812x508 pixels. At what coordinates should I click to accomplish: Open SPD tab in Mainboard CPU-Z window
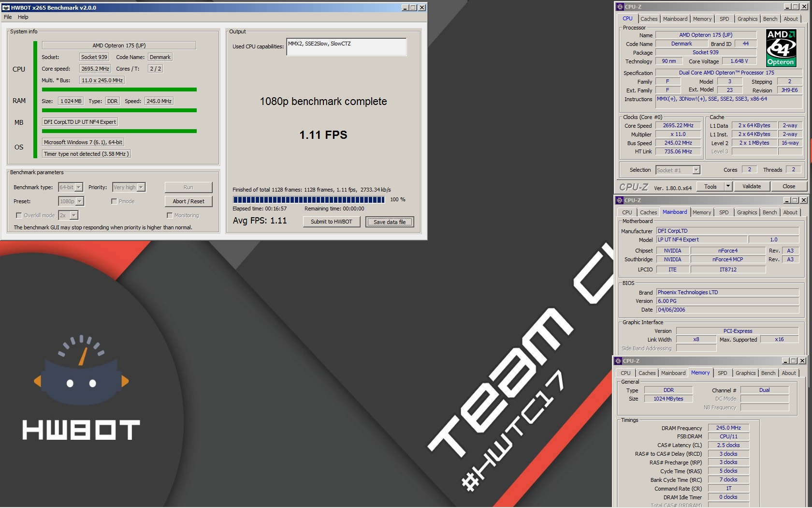coord(724,212)
